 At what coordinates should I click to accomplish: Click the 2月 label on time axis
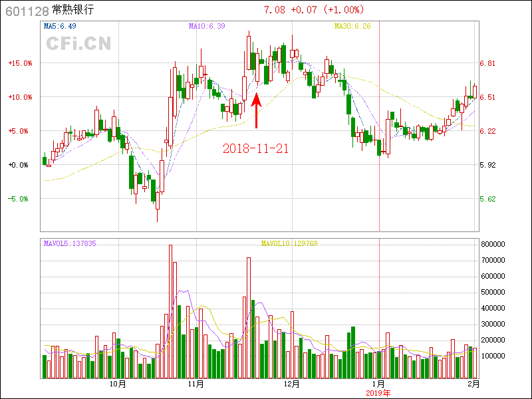(x=472, y=384)
